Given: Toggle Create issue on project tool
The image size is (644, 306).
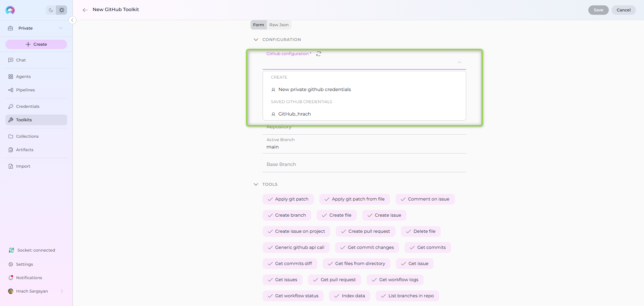Looking at the screenshot, I should (297, 231).
